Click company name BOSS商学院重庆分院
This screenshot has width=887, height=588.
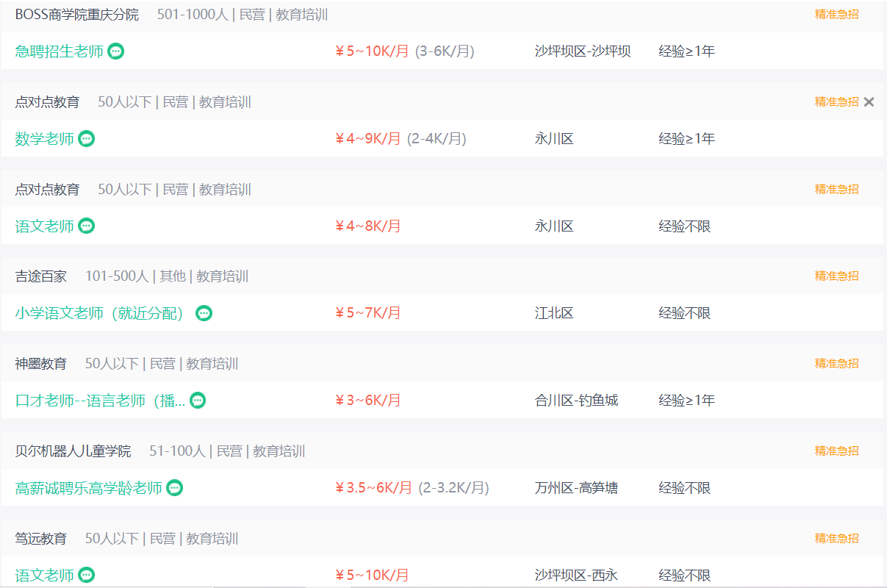point(77,15)
